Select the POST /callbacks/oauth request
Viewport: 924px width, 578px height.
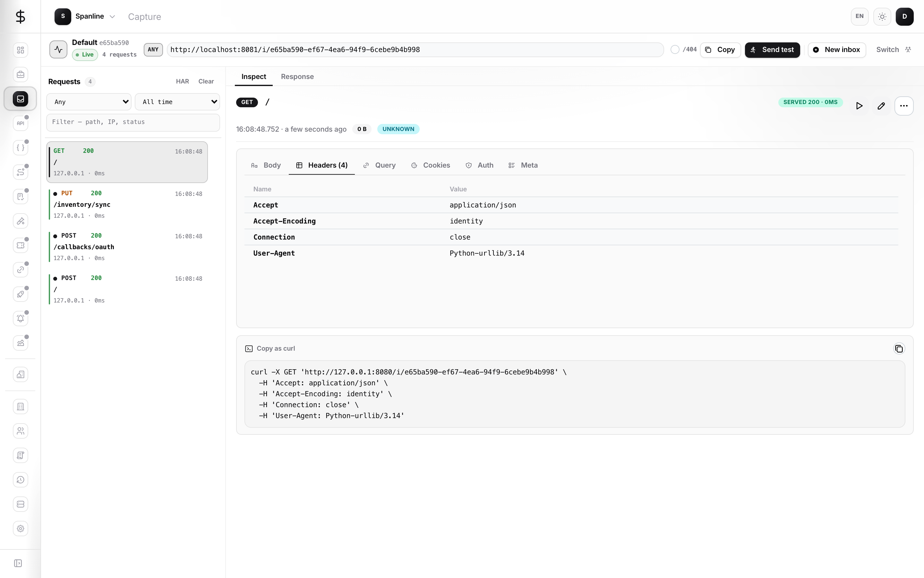click(127, 247)
